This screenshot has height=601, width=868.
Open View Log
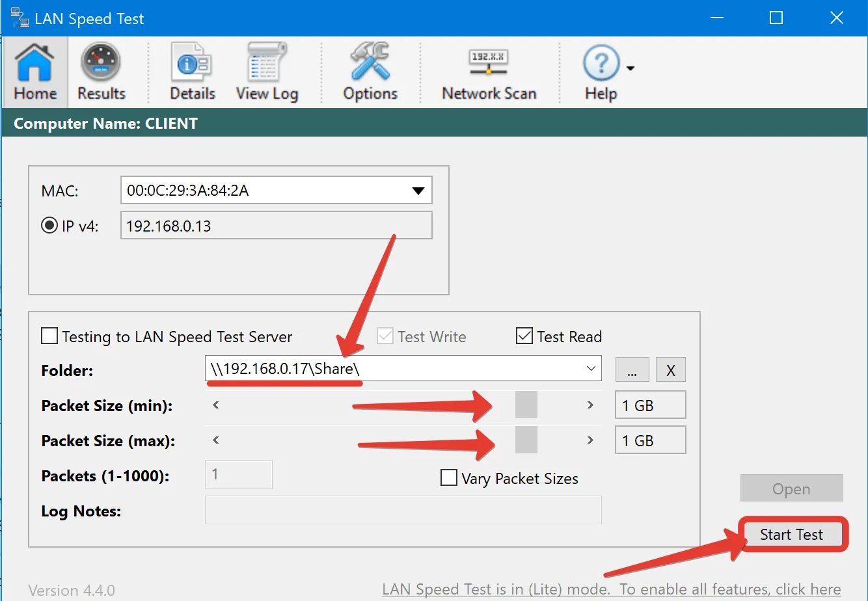pos(267,72)
